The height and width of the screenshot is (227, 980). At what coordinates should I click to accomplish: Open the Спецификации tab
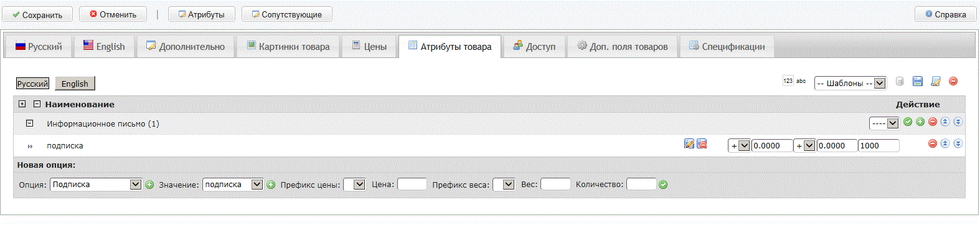click(727, 46)
